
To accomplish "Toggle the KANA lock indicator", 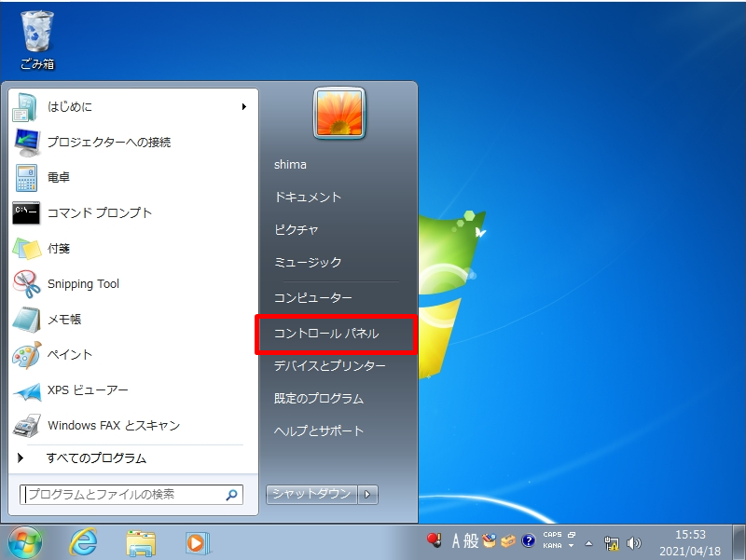I will 552,546.
